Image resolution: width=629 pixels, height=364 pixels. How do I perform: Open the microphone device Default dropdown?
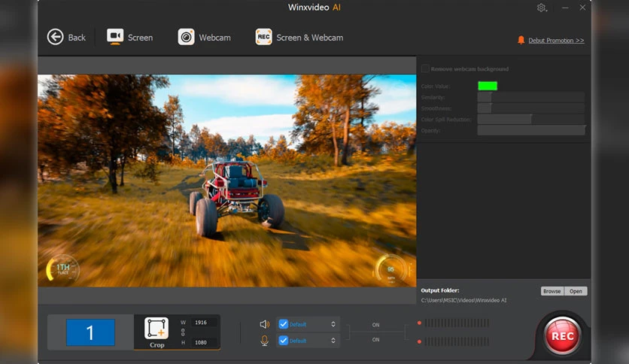click(x=308, y=341)
